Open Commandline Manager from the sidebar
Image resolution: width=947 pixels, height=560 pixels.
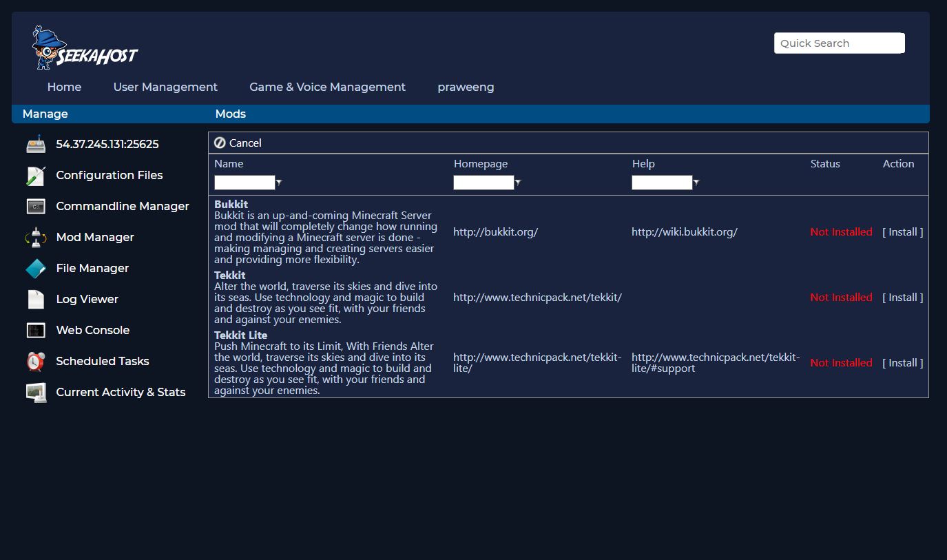(x=123, y=206)
